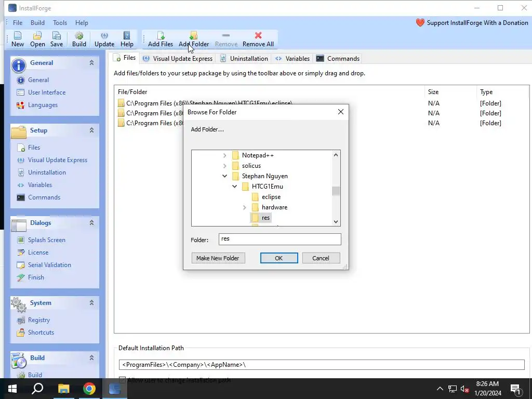532x399 pixels.
Task: Open File Explorer from taskbar
Action: pos(63,389)
